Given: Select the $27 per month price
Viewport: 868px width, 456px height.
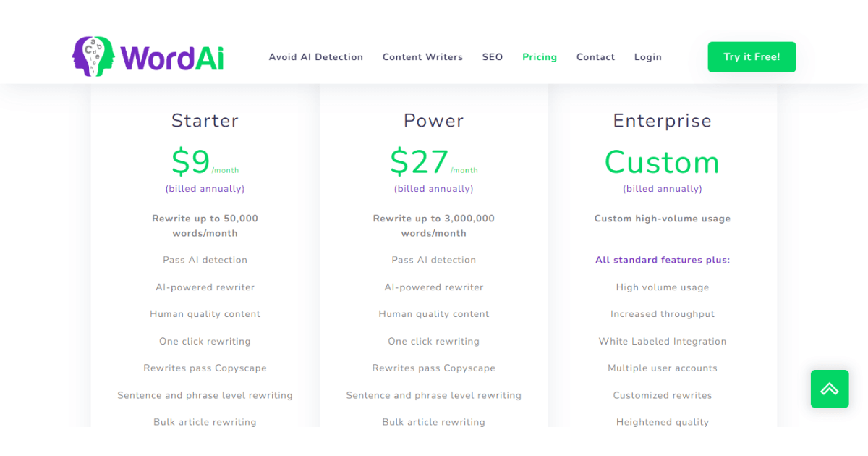Looking at the screenshot, I should click(x=420, y=162).
